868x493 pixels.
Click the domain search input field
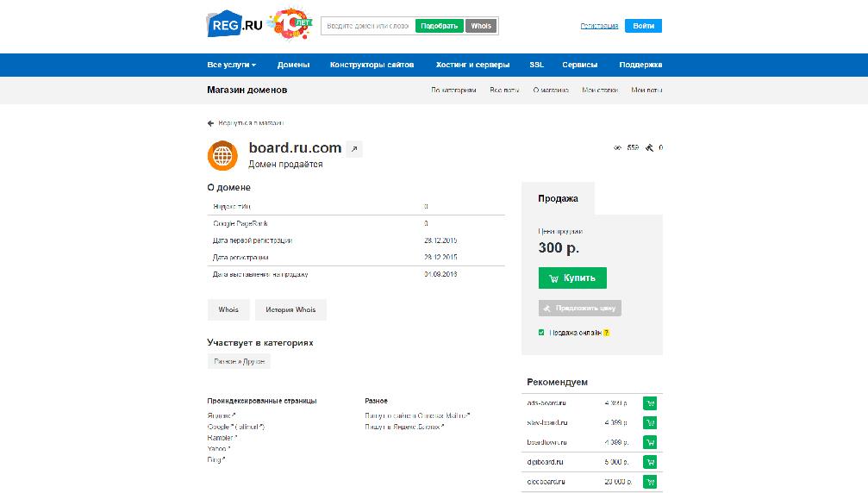click(x=368, y=26)
